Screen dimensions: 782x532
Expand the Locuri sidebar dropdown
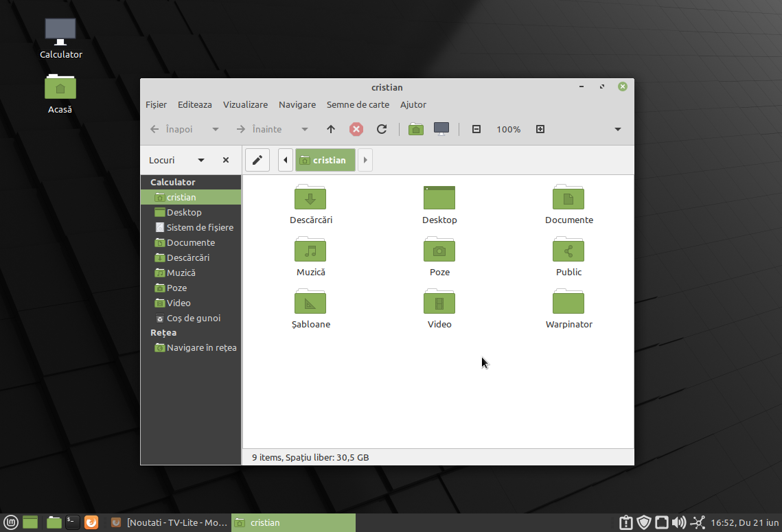[x=201, y=160]
